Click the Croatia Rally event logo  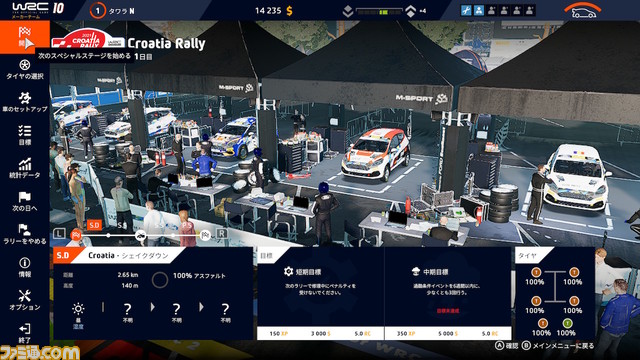pyautogui.click(x=88, y=39)
